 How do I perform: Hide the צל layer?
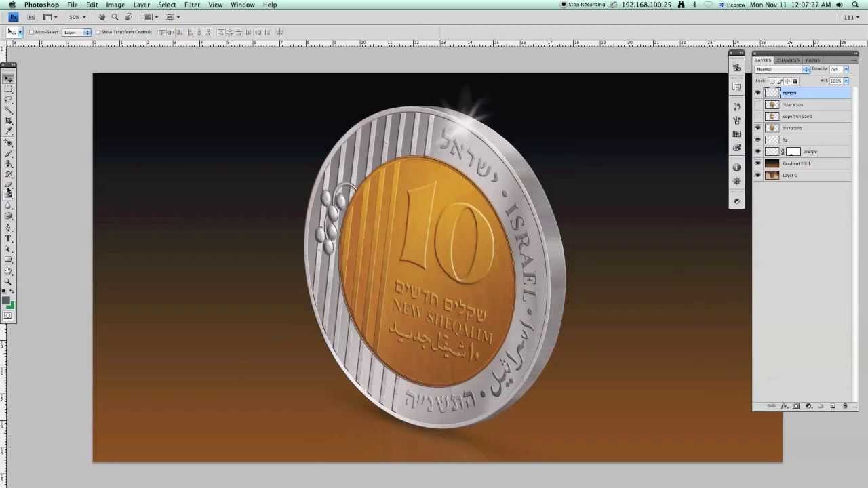757,140
